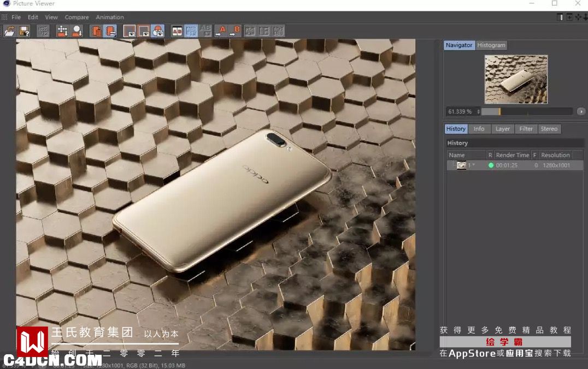The image size is (588, 369).
Task: Click the R column header
Action: (x=490, y=155)
